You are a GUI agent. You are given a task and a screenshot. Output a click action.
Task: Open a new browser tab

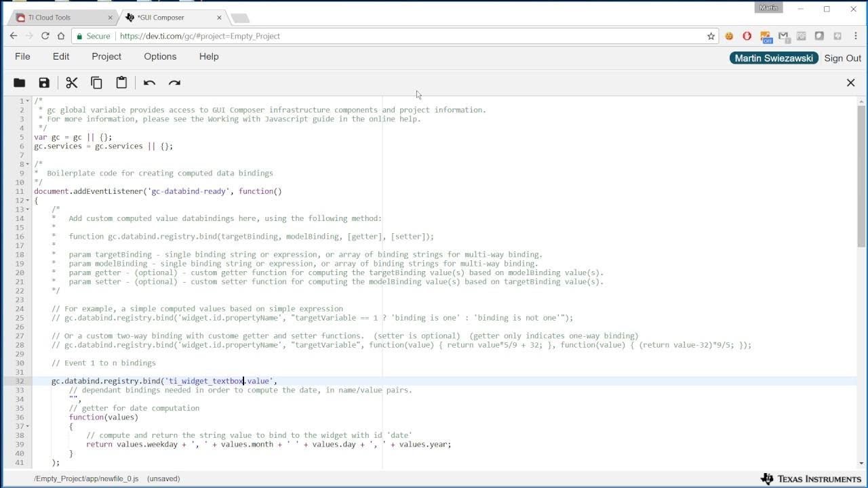click(x=240, y=18)
